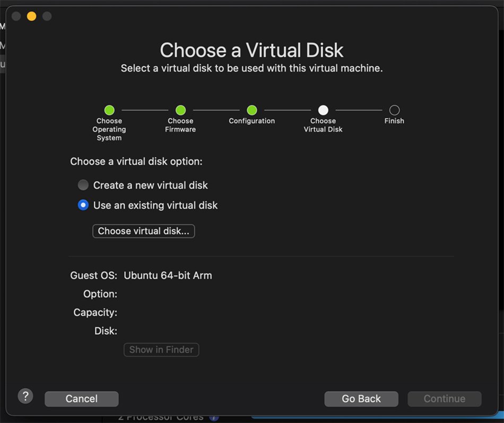Click the Choose a Virtual Disk heading
This screenshot has width=504, height=423.
coord(251,50)
